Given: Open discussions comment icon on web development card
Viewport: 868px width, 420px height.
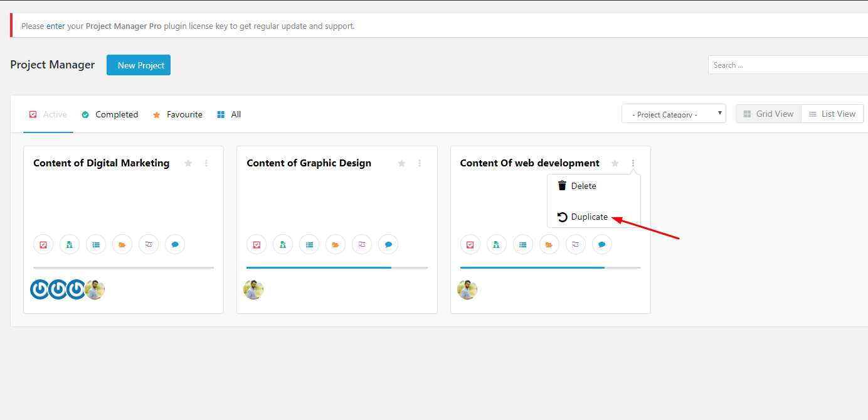Looking at the screenshot, I should pos(602,245).
